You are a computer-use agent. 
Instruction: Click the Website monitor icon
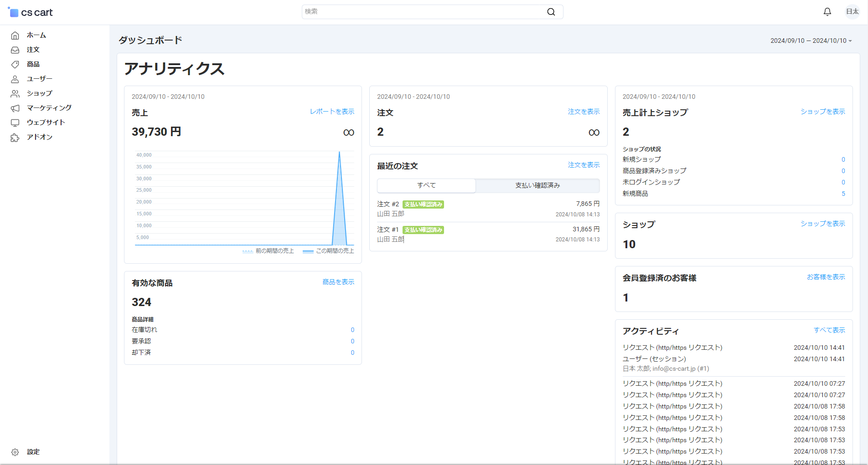click(15, 123)
